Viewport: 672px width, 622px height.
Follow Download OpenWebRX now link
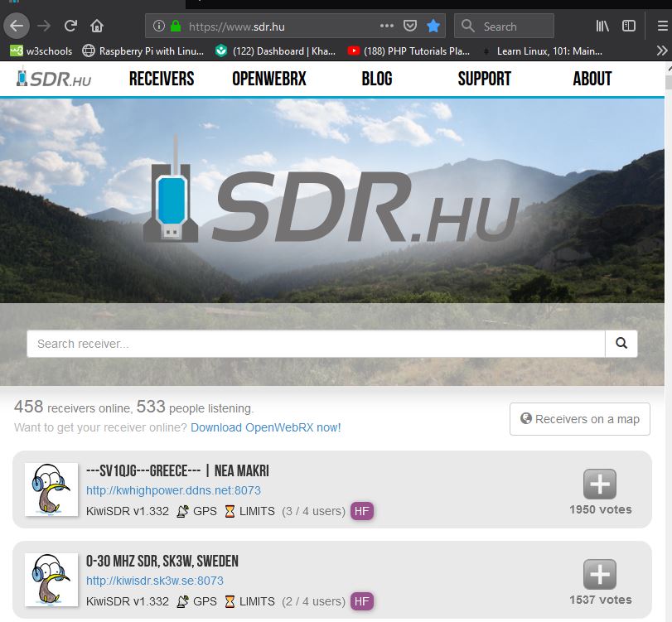point(266,427)
